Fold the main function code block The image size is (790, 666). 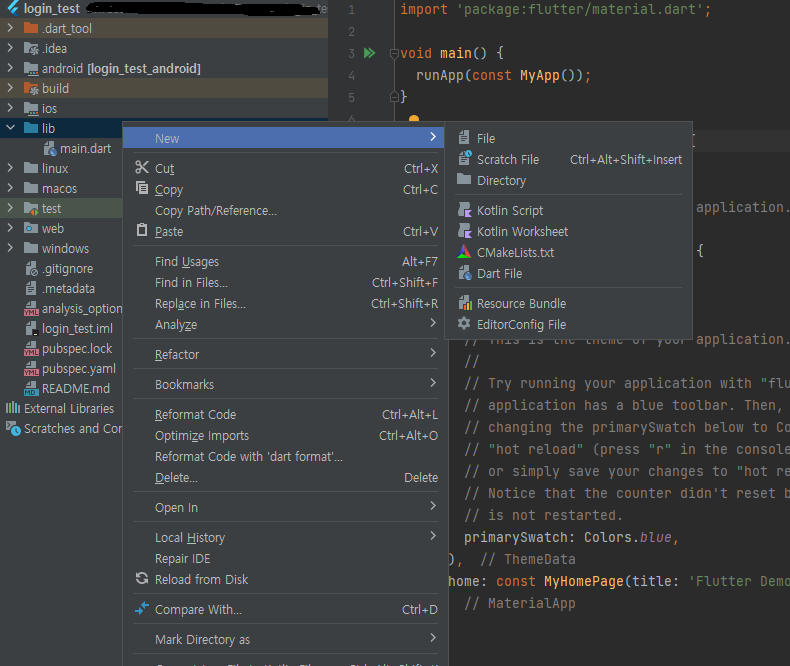pyautogui.click(x=394, y=53)
